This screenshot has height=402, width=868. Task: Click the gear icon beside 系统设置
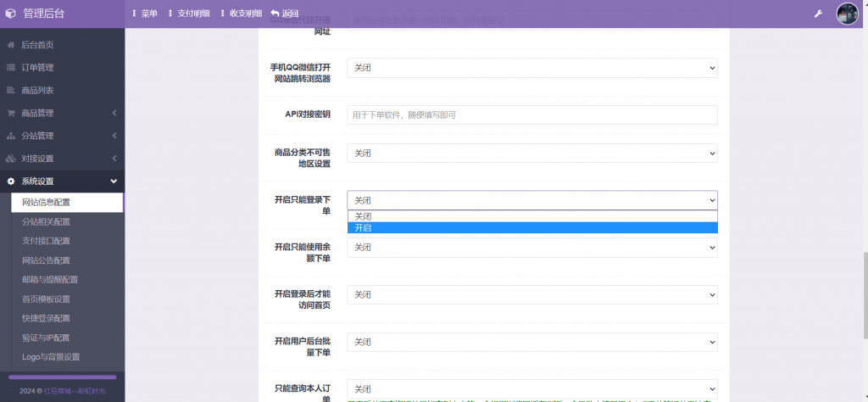[10, 181]
